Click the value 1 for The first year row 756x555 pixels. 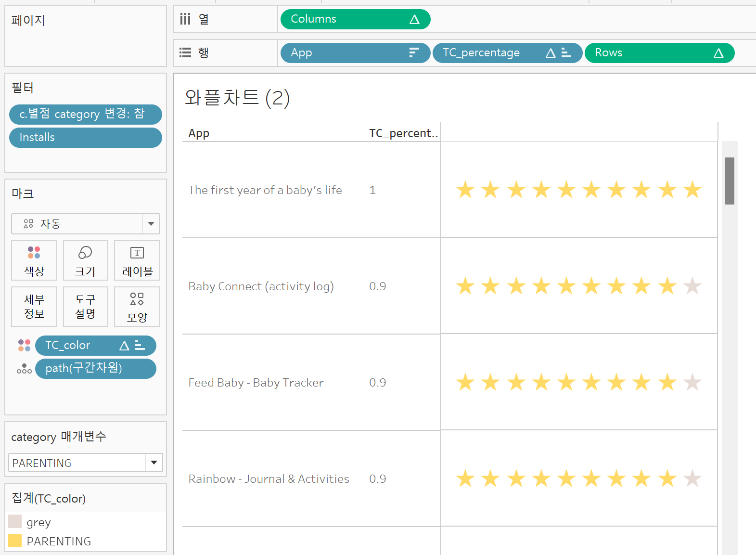pos(372,190)
